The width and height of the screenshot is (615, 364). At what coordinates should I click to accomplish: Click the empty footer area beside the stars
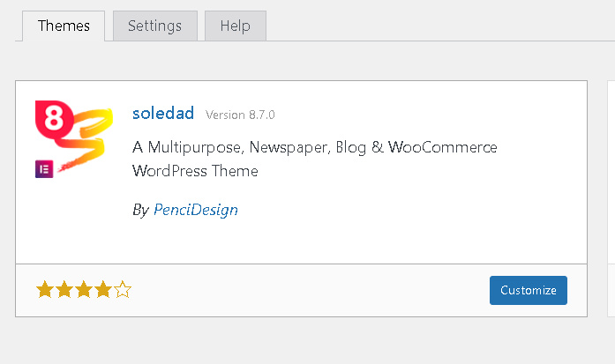[x=309, y=290]
